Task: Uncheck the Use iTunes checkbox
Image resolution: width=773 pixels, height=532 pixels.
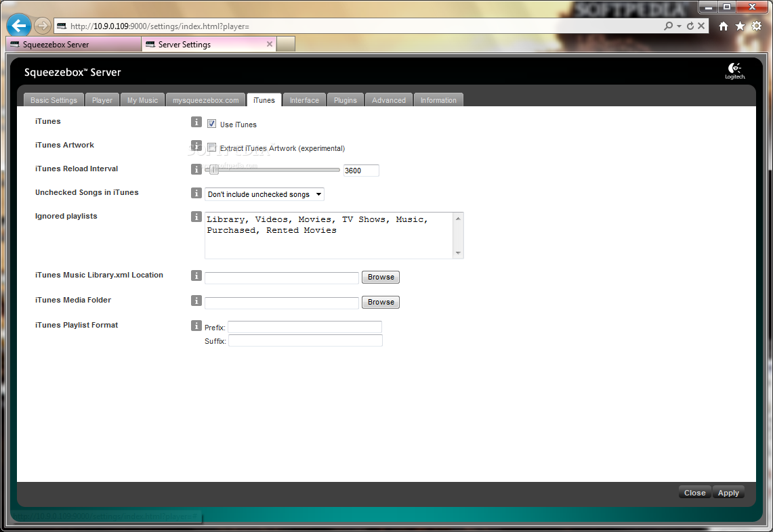Action: pyautogui.click(x=211, y=124)
